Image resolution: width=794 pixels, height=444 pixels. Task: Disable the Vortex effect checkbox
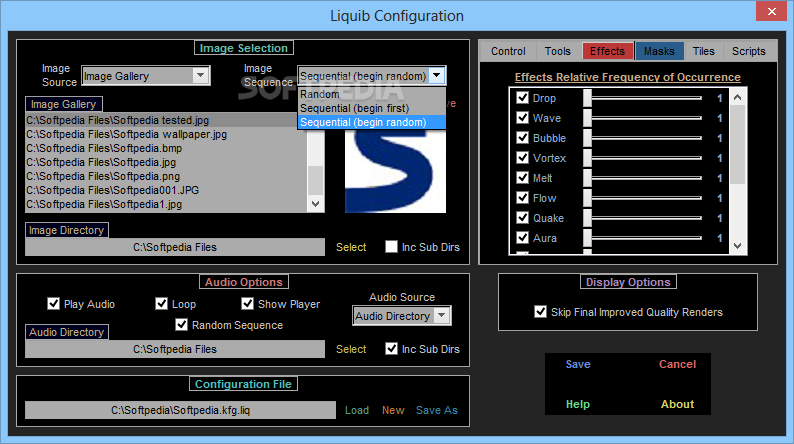523,157
